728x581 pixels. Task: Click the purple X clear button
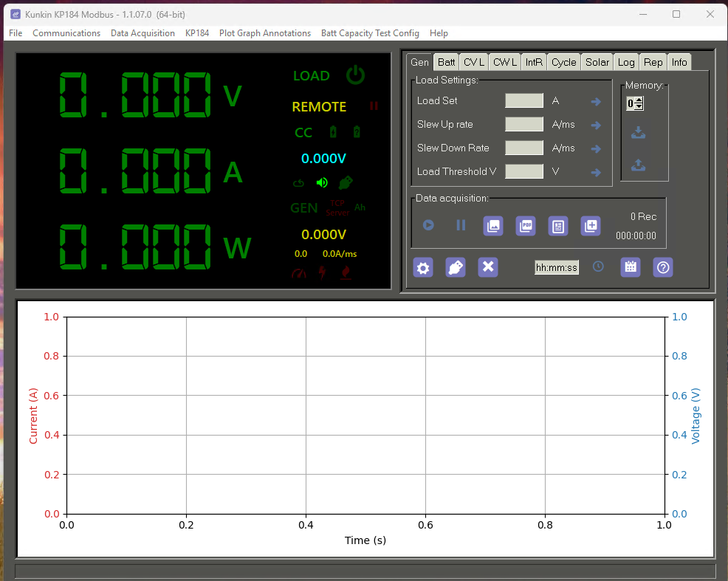pyautogui.click(x=488, y=267)
